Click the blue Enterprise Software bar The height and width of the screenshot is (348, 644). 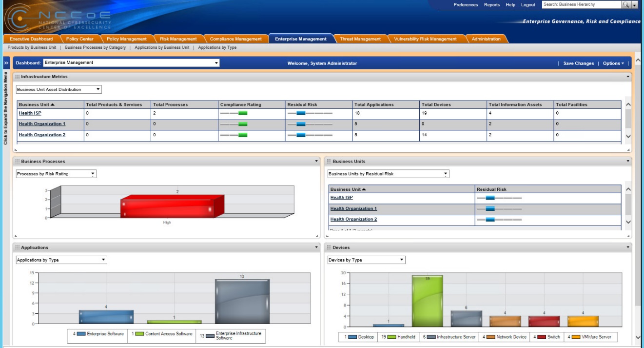pyautogui.click(x=106, y=317)
